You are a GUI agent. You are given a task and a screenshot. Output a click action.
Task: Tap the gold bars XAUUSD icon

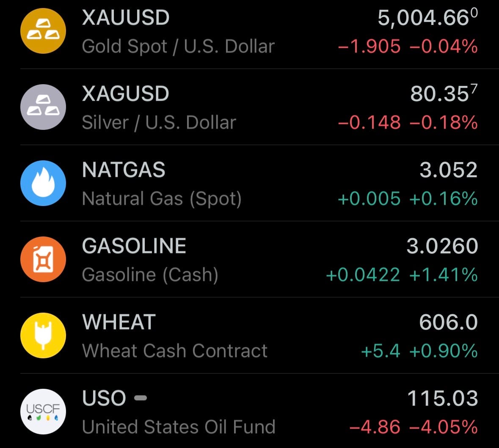point(43,31)
